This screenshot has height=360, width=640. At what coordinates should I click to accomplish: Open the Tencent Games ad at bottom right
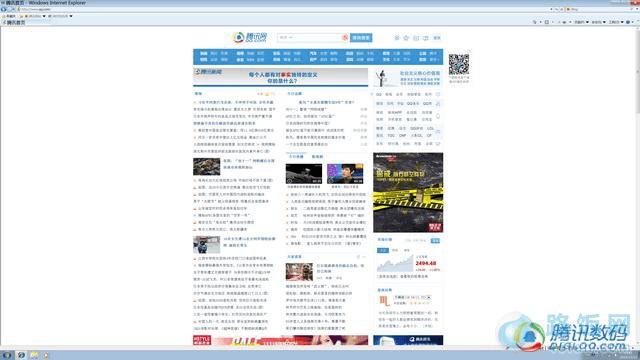coord(408,340)
